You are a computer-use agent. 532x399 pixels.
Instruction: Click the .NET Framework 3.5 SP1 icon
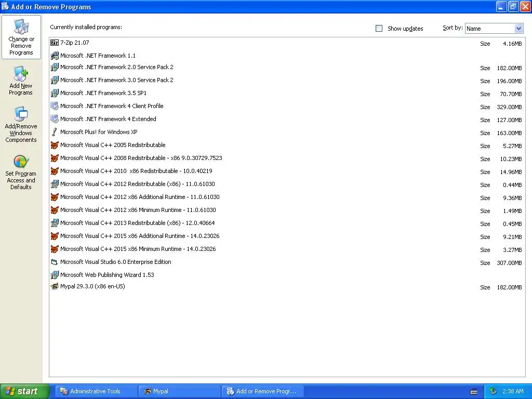54,93
